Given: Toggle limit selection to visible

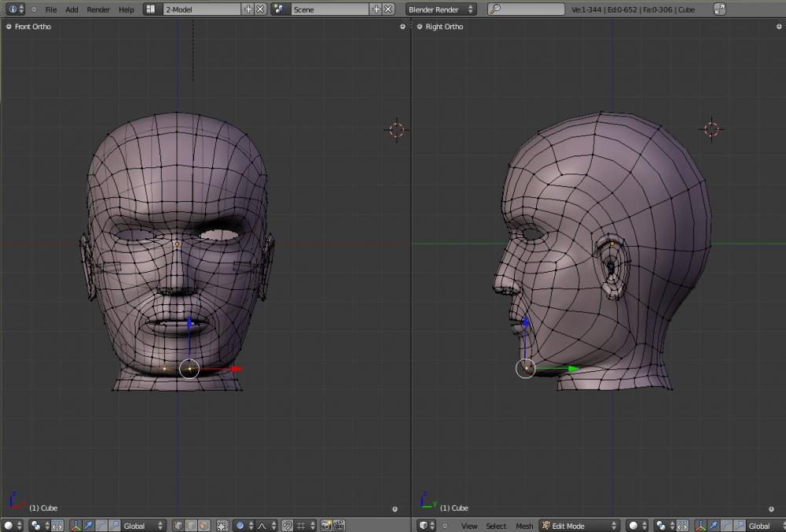Looking at the screenshot, I should pos(222,526).
